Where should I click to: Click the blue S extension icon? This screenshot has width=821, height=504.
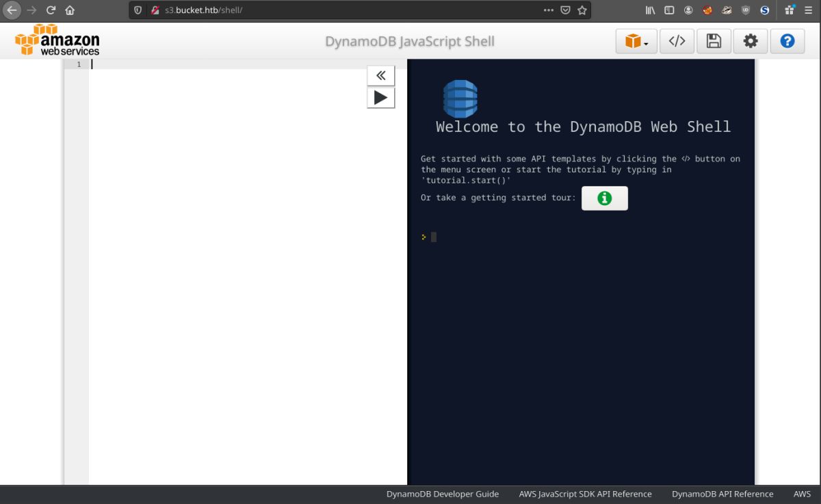coord(765,10)
